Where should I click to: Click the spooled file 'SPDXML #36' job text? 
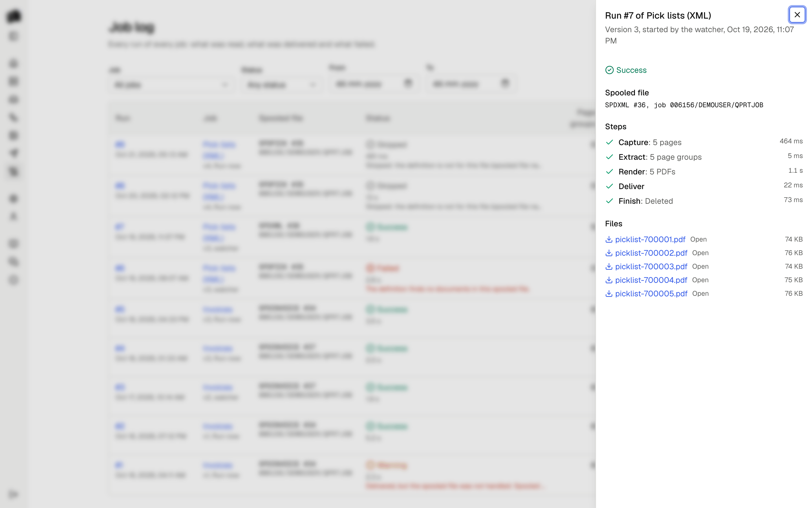(684, 105)
